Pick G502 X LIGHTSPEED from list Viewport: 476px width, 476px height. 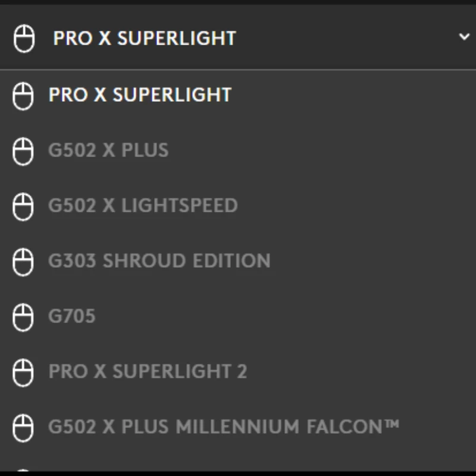tap(143, 206)
